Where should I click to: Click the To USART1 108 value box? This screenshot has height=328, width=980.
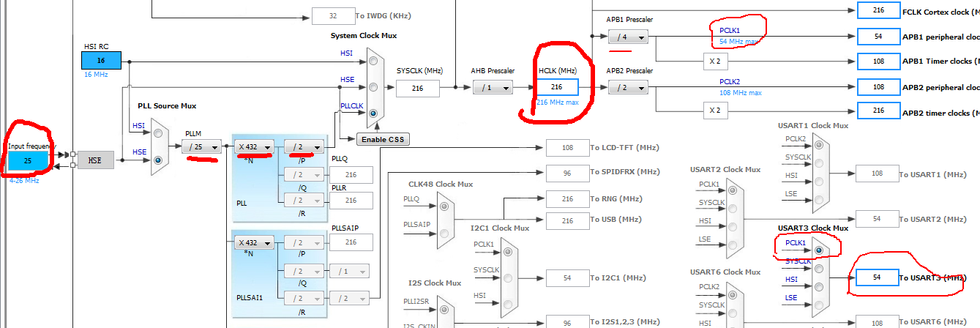pyautogui.click(x=878, y=174)
